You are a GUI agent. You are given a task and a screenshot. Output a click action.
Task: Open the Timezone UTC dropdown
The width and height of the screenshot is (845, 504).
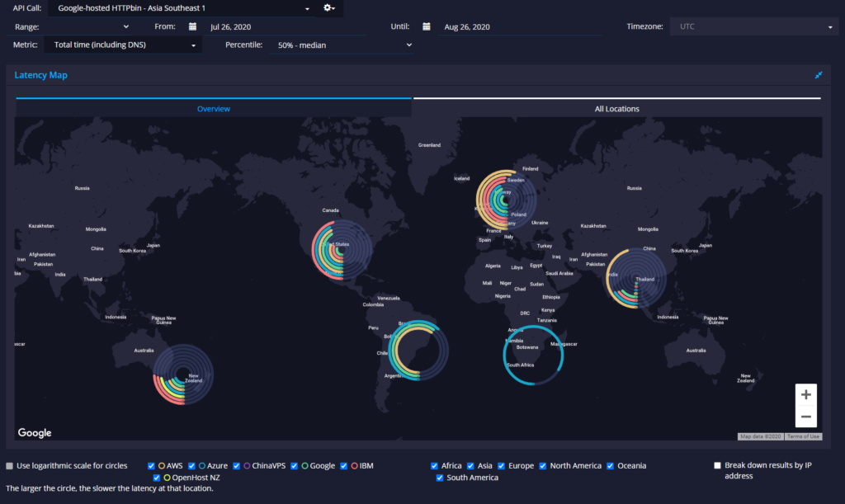[x=753, y=26]
